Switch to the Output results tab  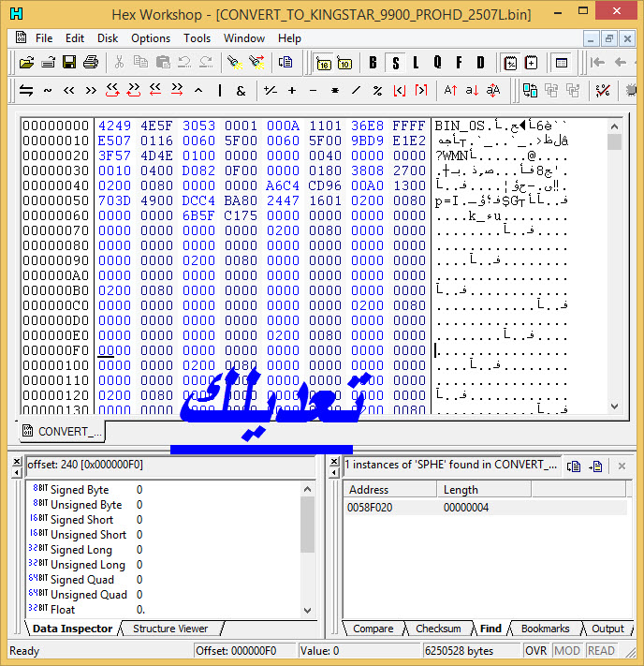607,629
